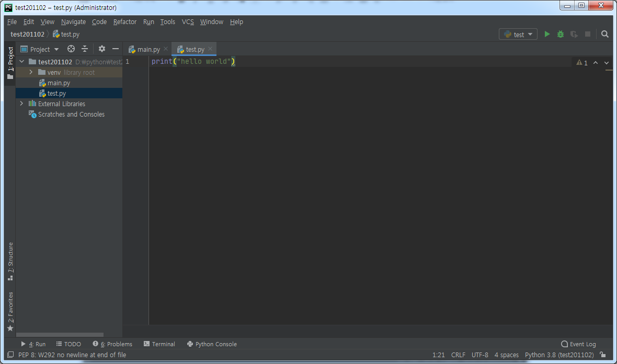Start debugging with the bug icon

click(561, 34)
